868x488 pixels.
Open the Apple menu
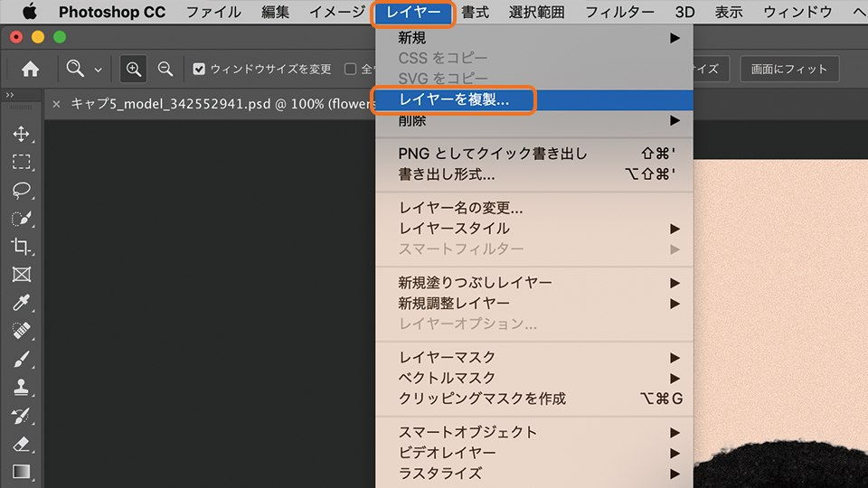pos(29,12)
